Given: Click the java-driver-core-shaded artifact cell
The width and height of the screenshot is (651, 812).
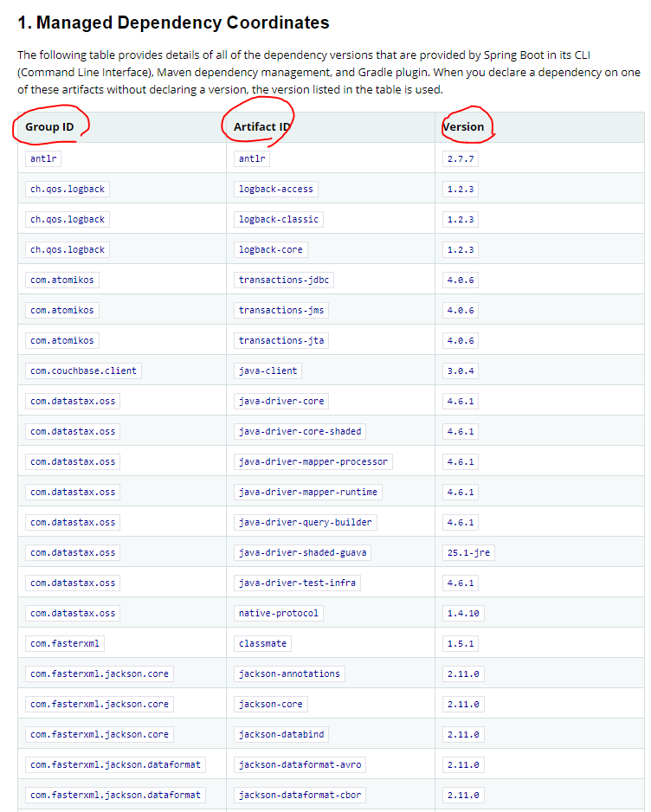Looking at the screenshot, I should 300,431.
